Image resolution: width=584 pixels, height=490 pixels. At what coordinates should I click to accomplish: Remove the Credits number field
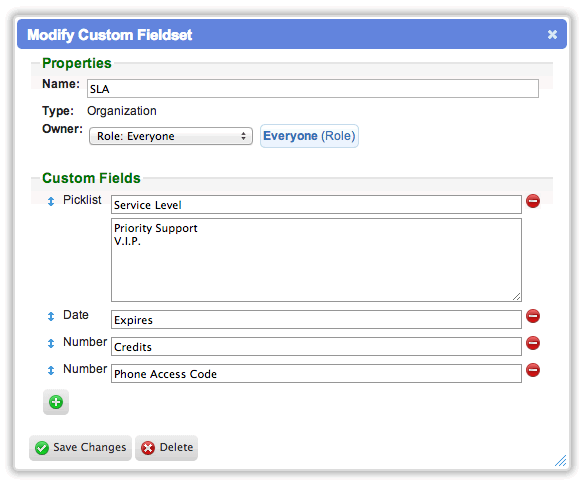click(x=533, y=343)
